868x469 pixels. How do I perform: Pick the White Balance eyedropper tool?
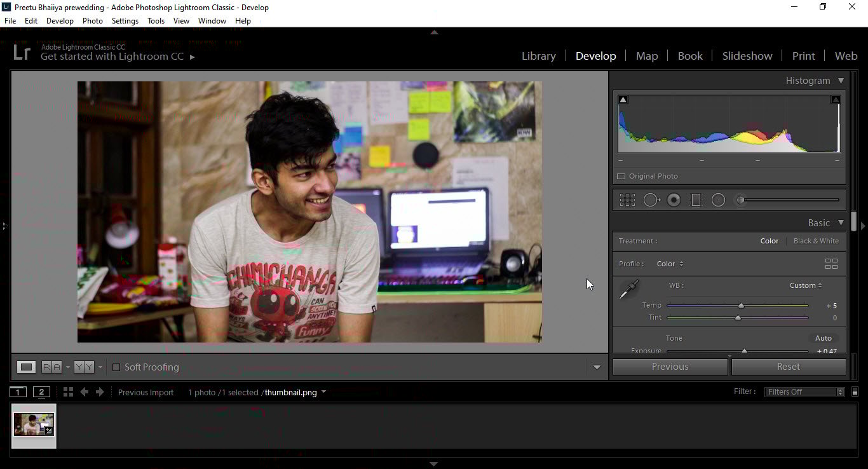coord(629,289)
